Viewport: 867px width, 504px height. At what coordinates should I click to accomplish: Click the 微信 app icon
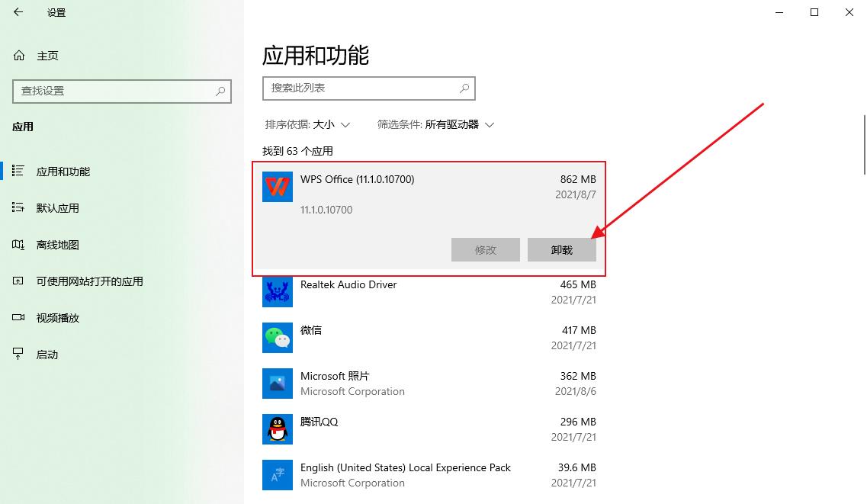click(277, 338)
